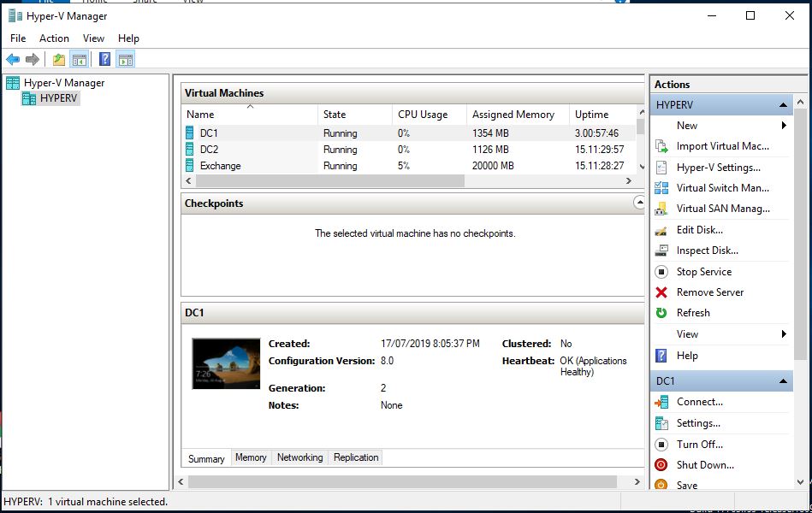Collapse the Checkpoints panel chevron
The width and height of the screenshot is (812, 513).
639,202
